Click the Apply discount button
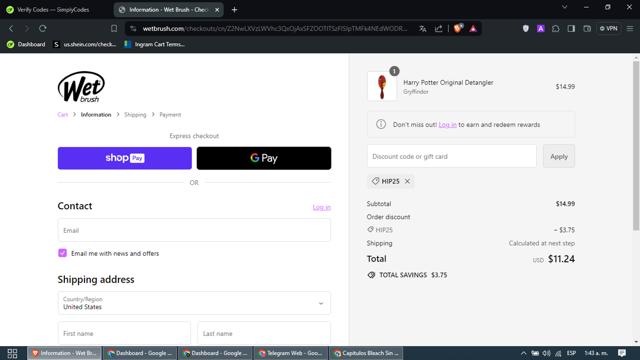Screen dimensions: 640x360 559,156
